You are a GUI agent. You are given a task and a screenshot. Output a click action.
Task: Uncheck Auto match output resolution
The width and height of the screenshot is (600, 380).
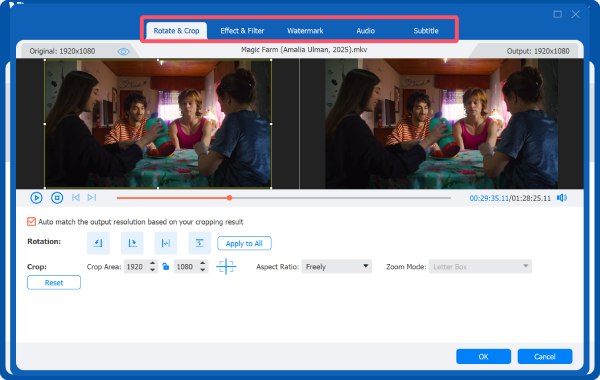pos(31,222)
